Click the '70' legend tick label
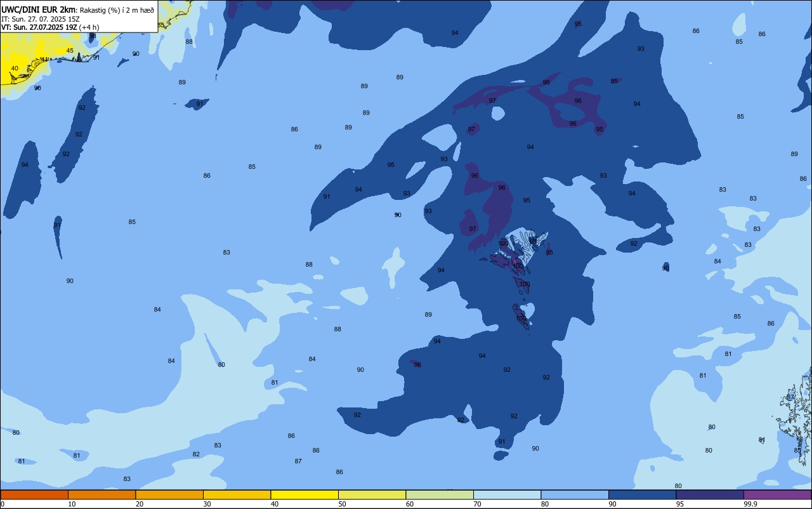The height and width of the screenshot is (509, 812). coord(478,504)
